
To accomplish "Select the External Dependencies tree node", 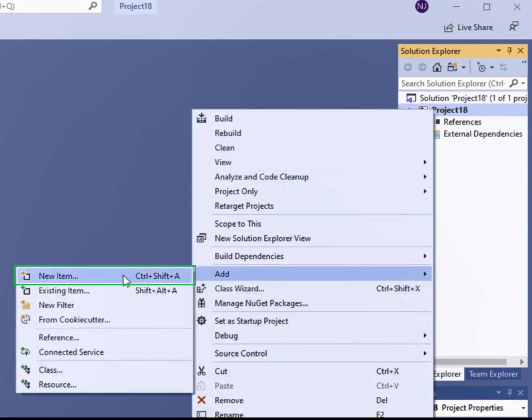I will 483,134.
